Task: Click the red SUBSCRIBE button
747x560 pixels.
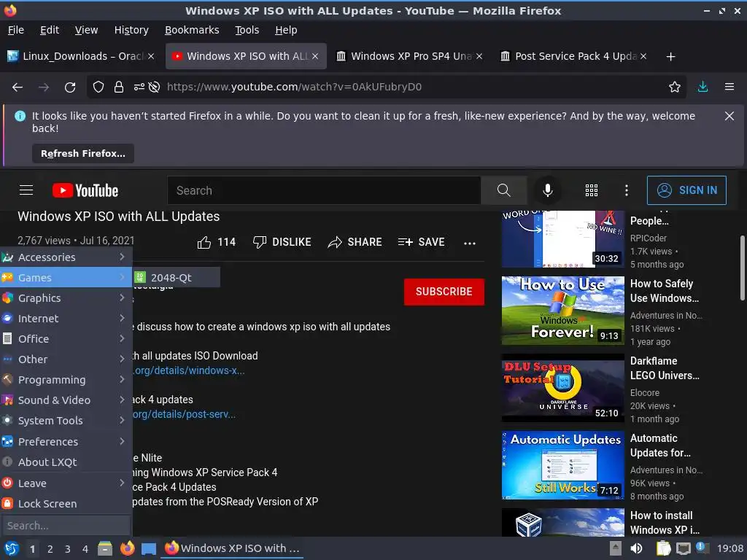Action: click(444, 292)
